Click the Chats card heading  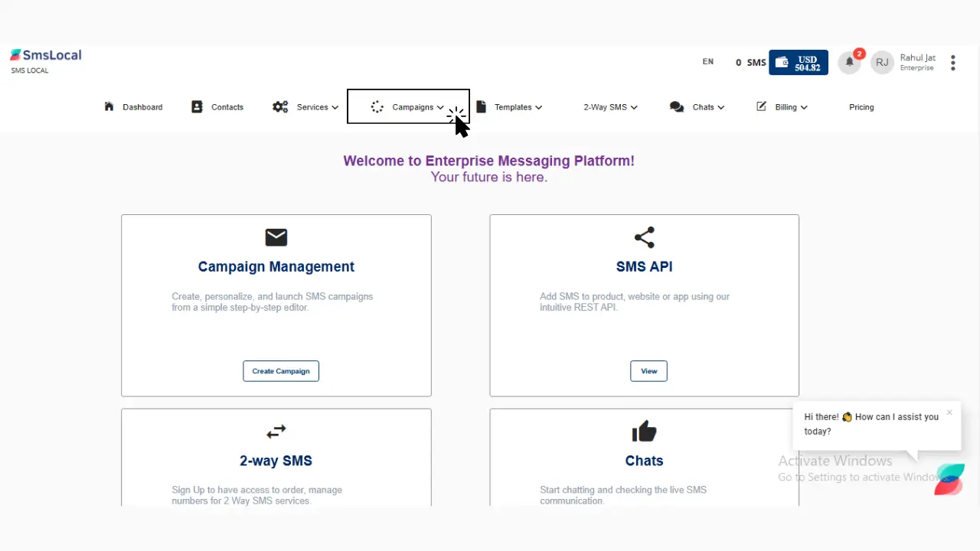pos(645,461)
